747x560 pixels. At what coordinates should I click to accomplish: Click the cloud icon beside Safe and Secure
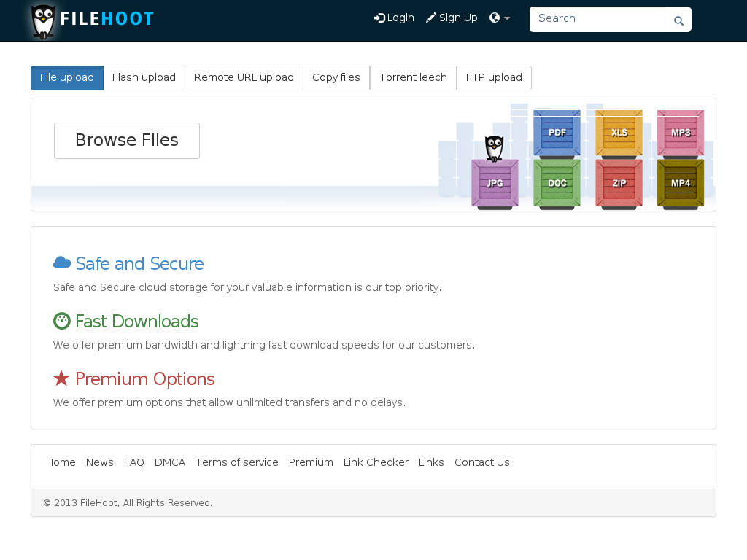pyautogui.click(x=62, y=262)
